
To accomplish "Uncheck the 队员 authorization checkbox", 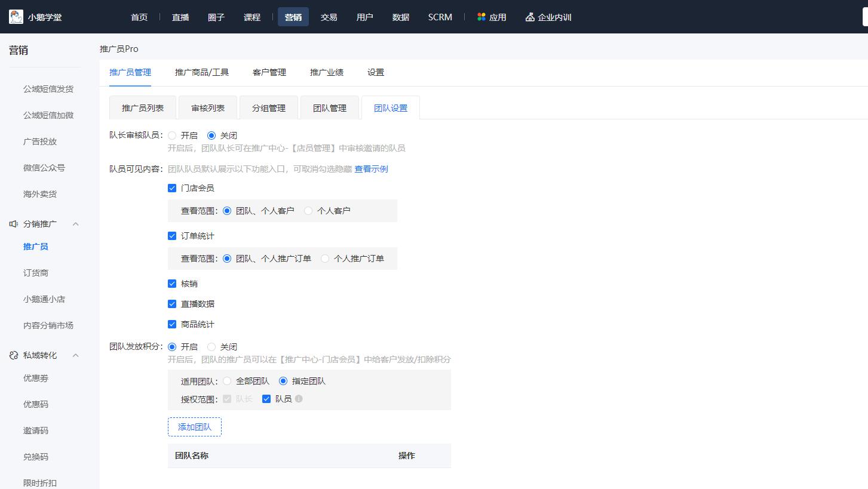I will click(266, 399).
